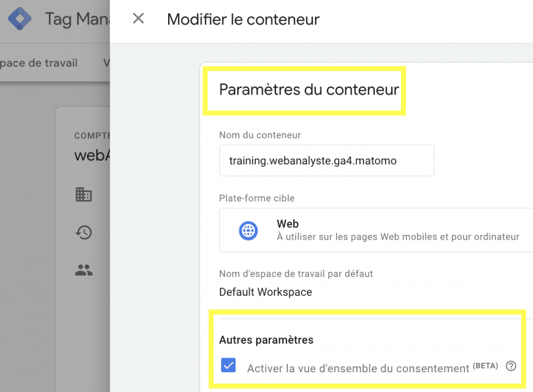Click the Autres paramètres section heading
The image size is (533, 392).
266,340
